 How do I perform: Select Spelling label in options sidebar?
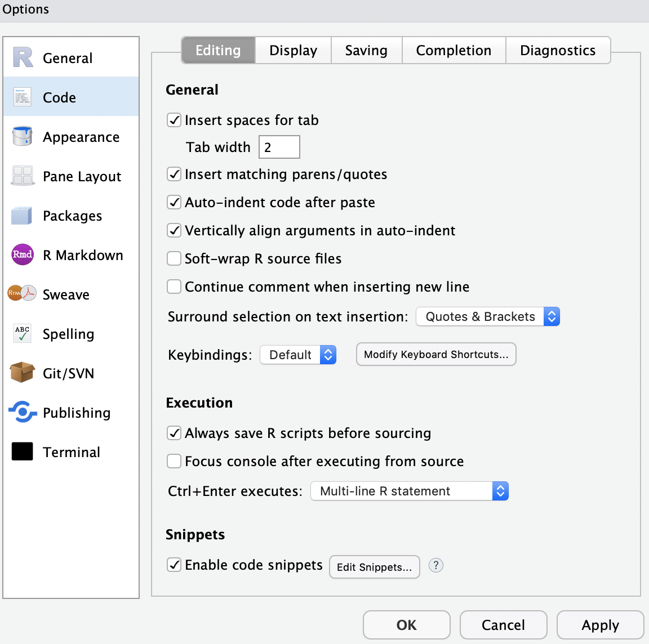68,334
